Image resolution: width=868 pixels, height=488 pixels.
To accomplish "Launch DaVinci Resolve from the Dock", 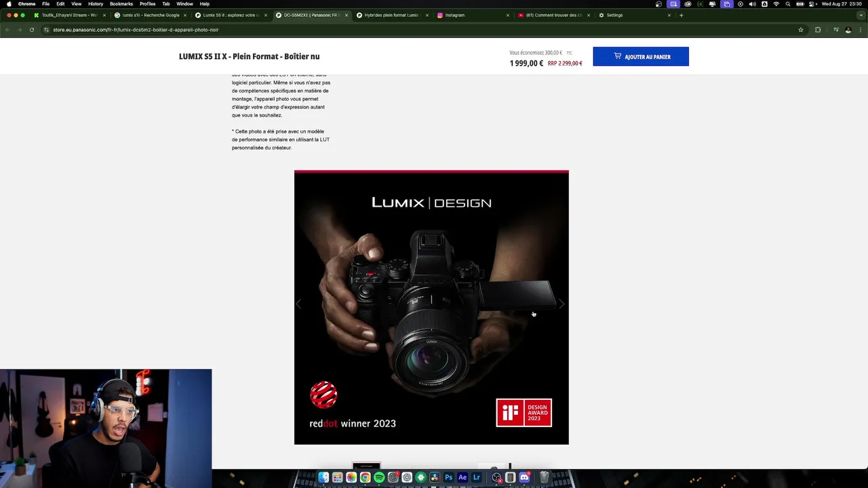I will coord(435,478).
